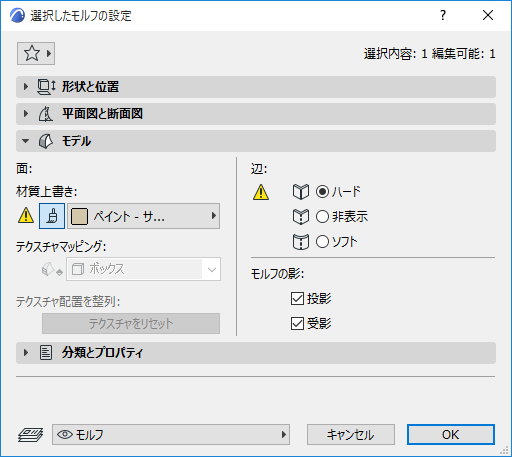Click the 選択内容: 1 編集可能: 1 text

click(429, 54)
